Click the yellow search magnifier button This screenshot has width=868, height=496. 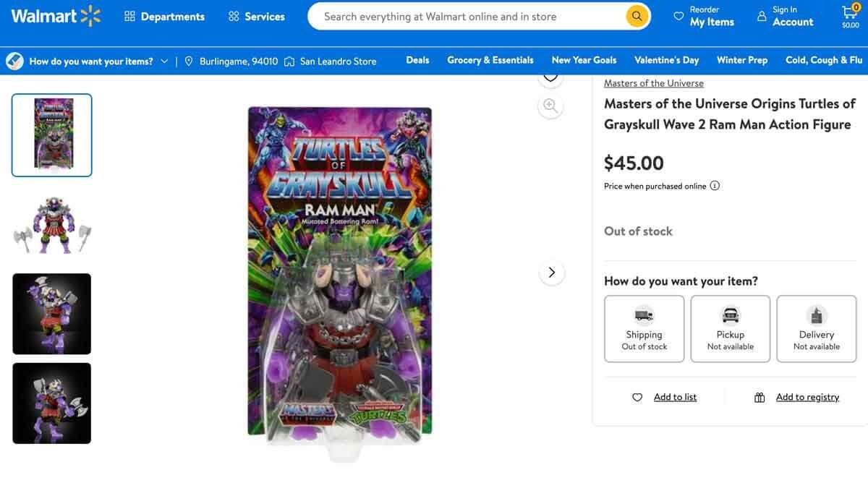636,15
